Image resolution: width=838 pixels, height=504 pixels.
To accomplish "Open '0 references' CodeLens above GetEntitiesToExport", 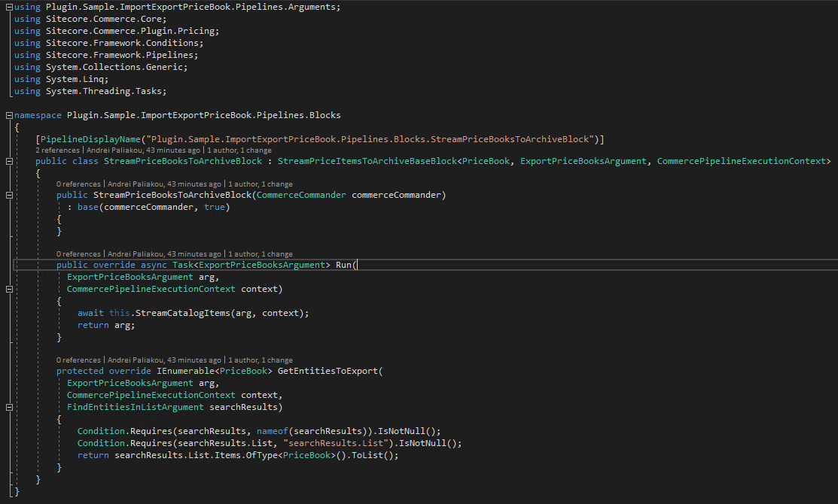I will tap(78, 360).
